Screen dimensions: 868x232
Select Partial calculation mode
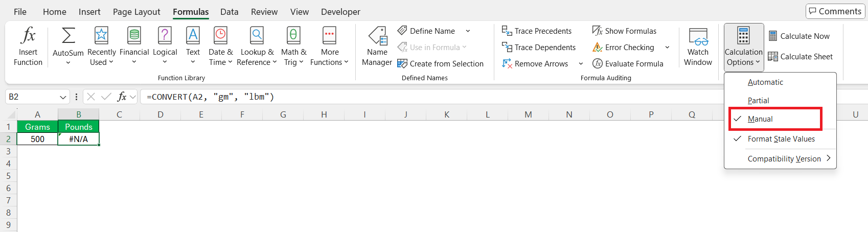(780, 101)
